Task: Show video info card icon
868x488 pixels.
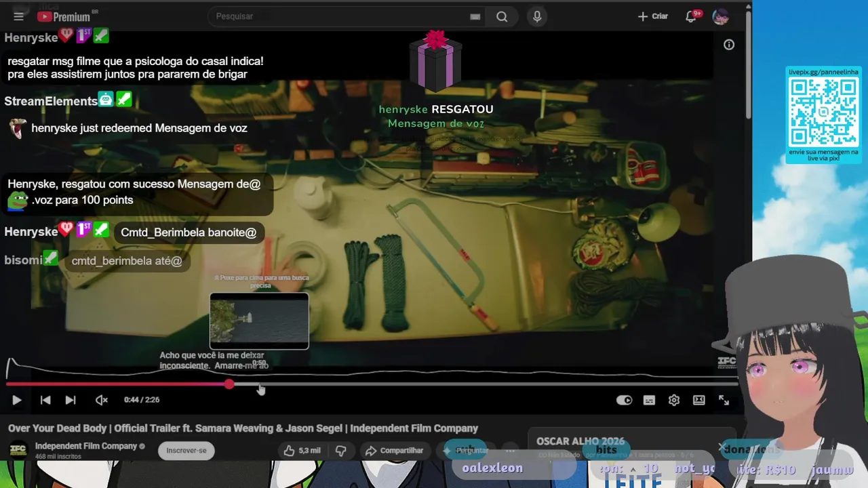Action: (729, 45)
